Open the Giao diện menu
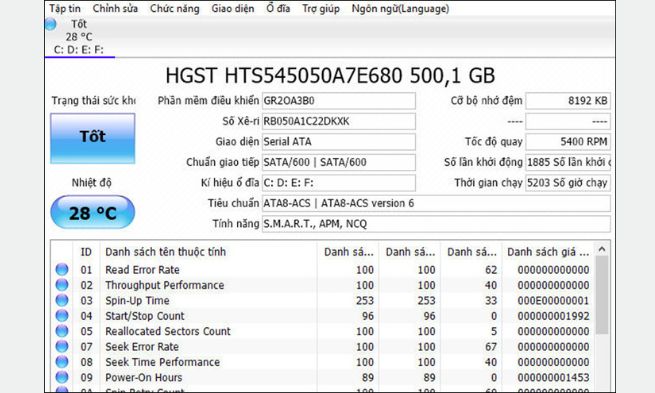The height and width of the screenshot is (393, 655). [233, 8]
